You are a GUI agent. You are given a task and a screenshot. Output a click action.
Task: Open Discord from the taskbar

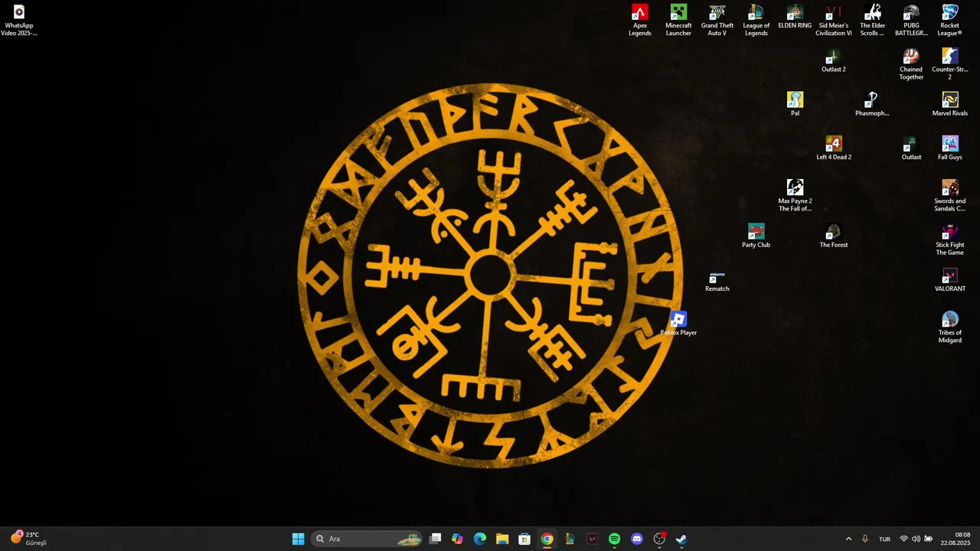[x=637, y=539]
